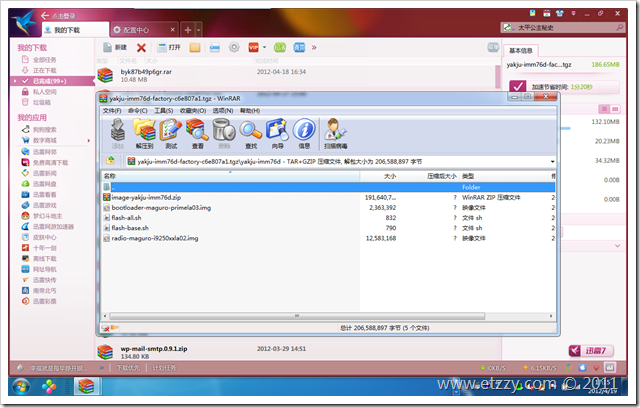Viewport: 640px width, 408px height.
Task: Open the 向导 (Wizard) tool in WinRAR
Action: (277, 133)
